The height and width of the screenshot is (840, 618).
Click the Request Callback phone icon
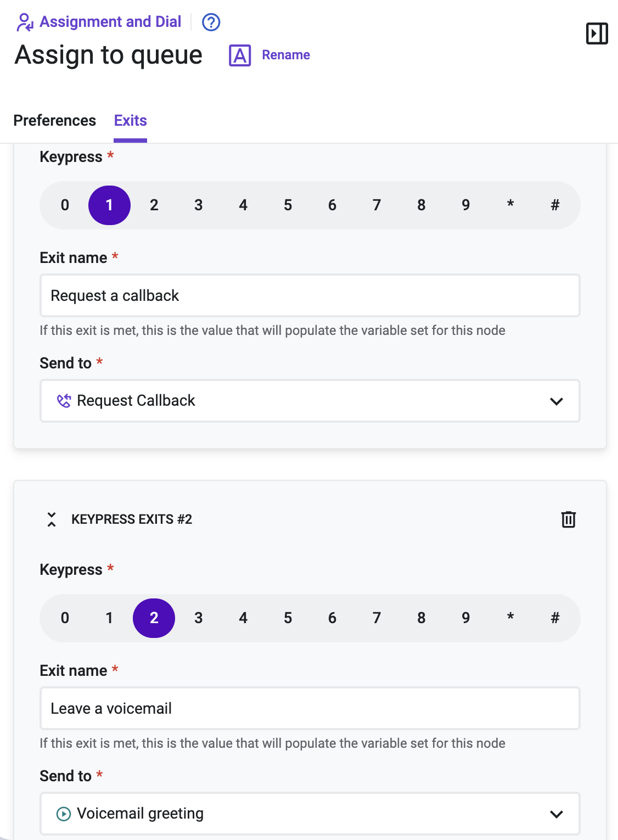pos(64,401)
